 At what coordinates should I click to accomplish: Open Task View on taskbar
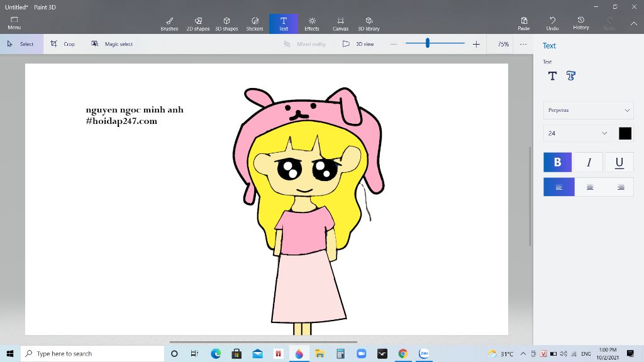(195, 353)
